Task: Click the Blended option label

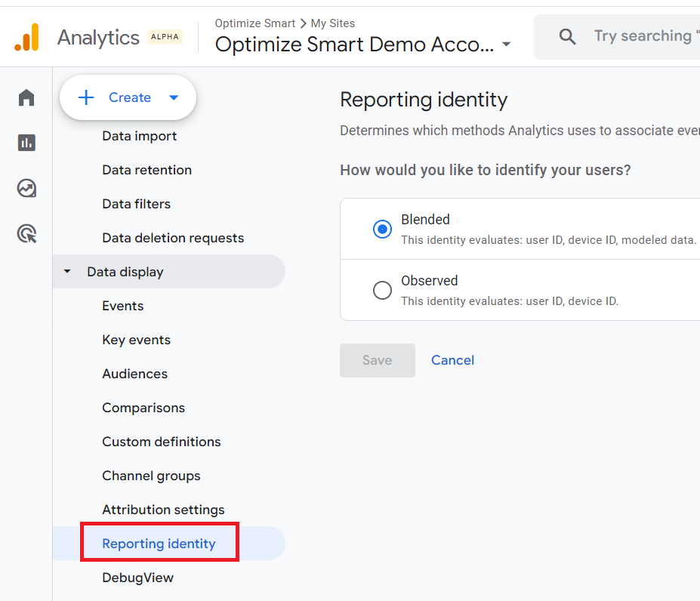Action: pos(425,219)
